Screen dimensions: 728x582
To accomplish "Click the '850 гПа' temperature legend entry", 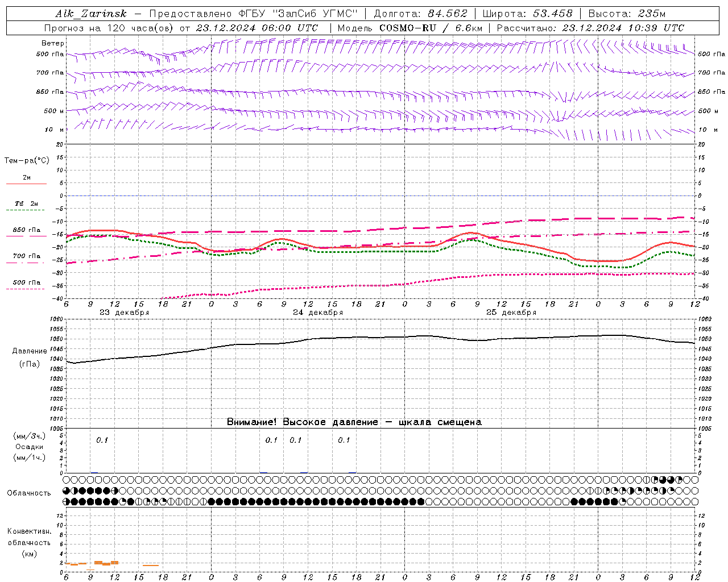I will (26, 230).
